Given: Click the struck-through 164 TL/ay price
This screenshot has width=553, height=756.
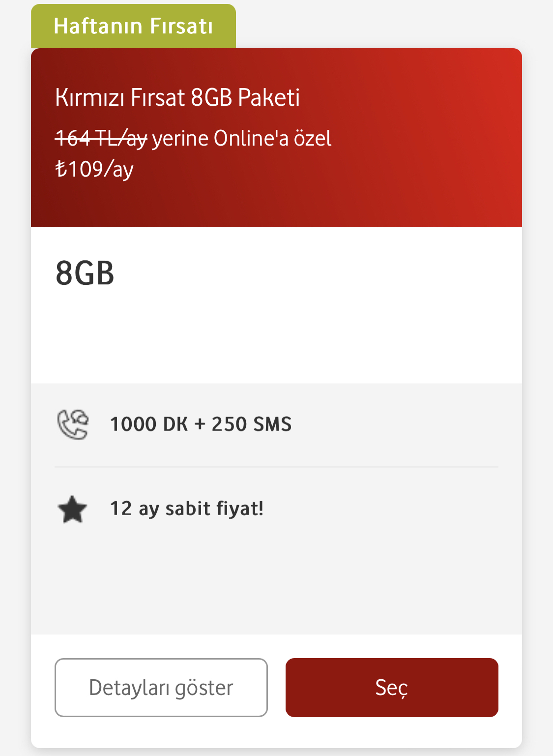Looking at the screenshot, I should 101,139.
